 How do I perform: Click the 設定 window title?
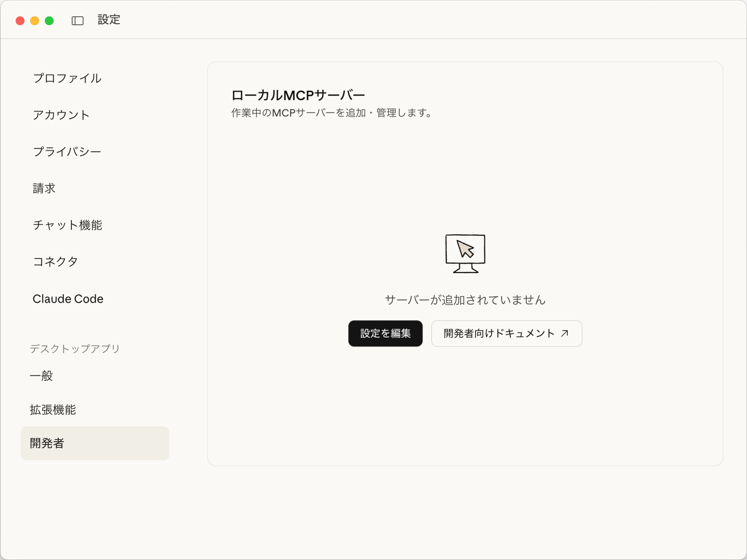[109, 20]
